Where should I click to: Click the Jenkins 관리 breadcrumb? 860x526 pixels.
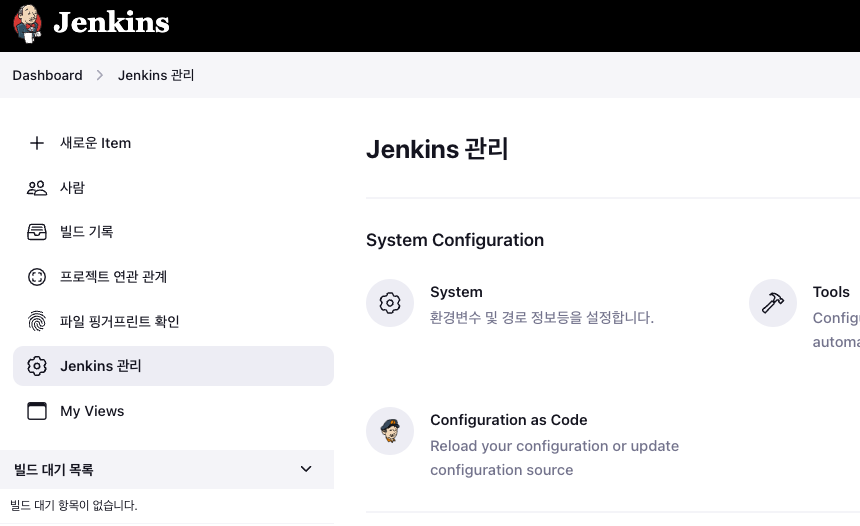click(x=156, y=75)
